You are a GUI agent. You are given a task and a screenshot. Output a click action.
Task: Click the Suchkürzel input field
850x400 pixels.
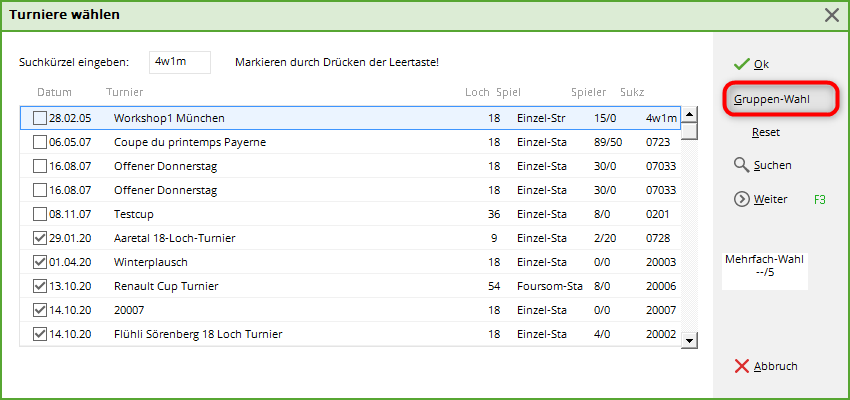pos(180,62)
